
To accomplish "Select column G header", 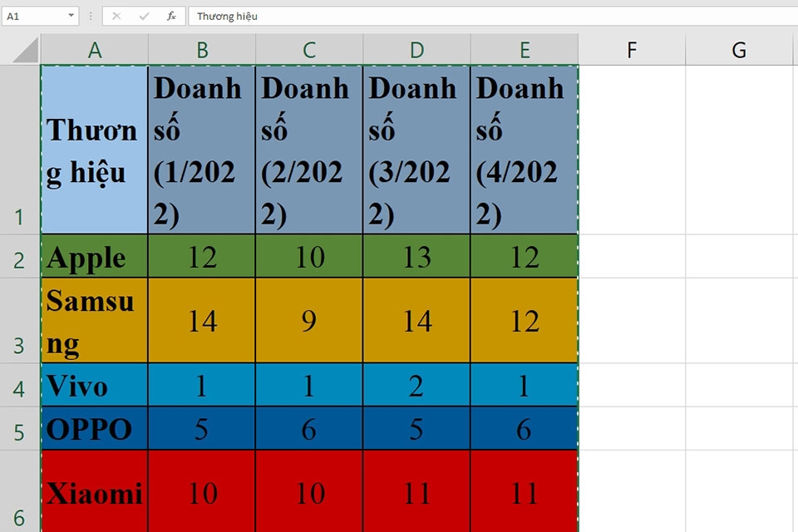I will (739, 50).
